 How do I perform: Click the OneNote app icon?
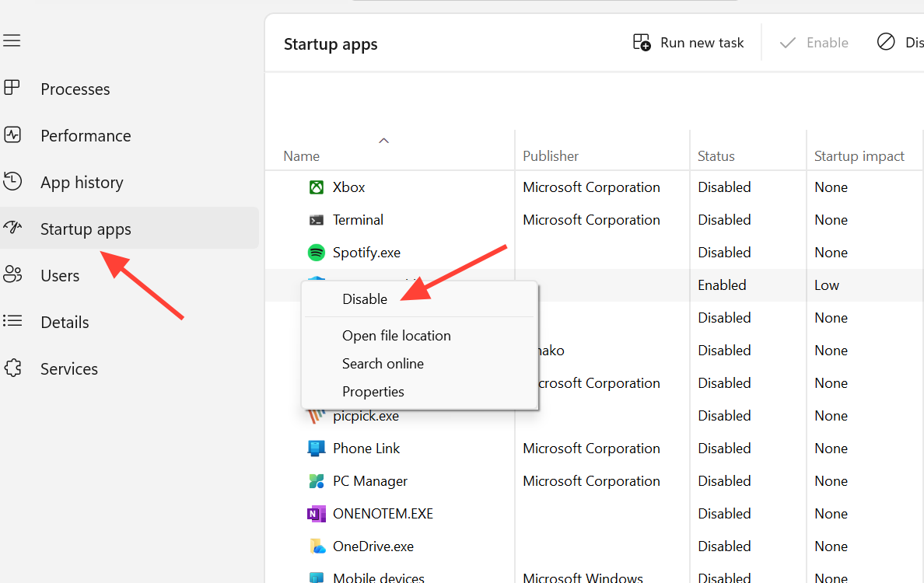(x=317, y=514)
